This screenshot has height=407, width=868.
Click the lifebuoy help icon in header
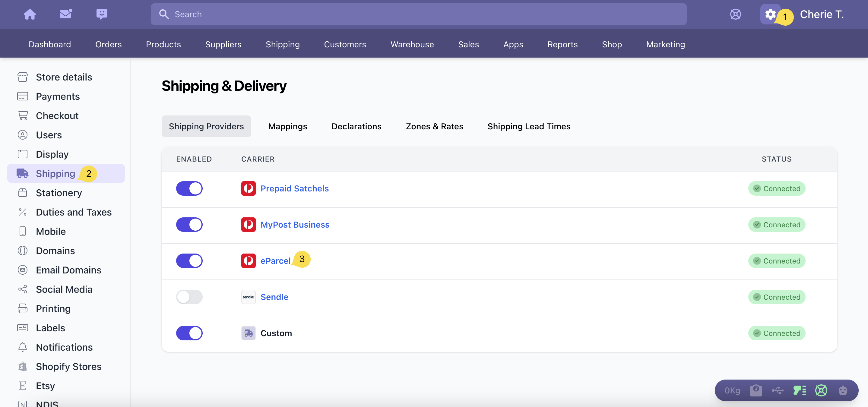[x=735, y=14]
